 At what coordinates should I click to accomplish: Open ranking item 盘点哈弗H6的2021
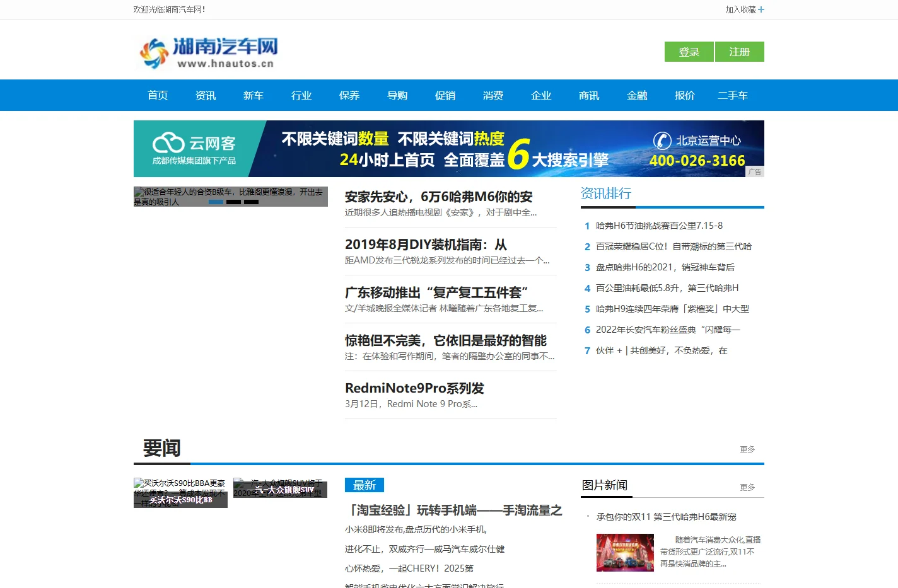665,267
